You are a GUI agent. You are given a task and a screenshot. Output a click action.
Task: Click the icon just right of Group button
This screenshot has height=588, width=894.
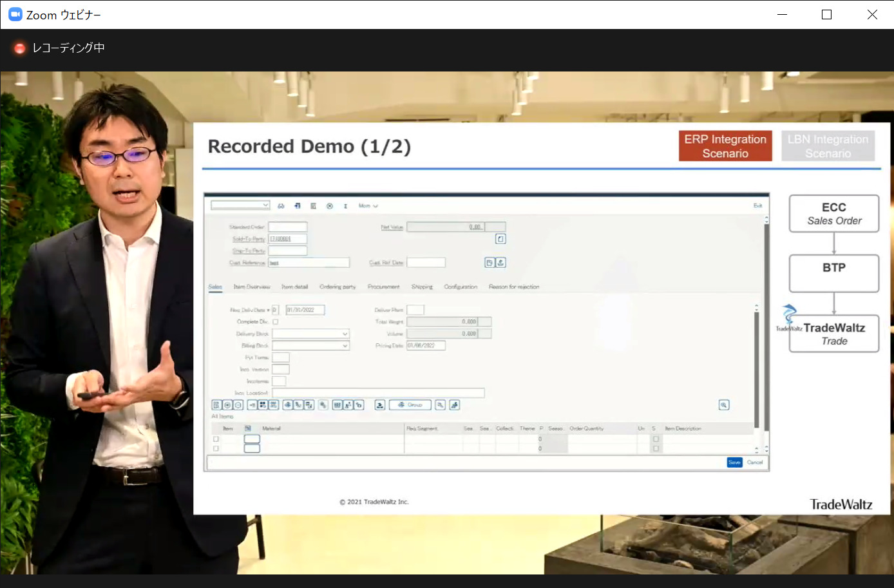[440, 405]
